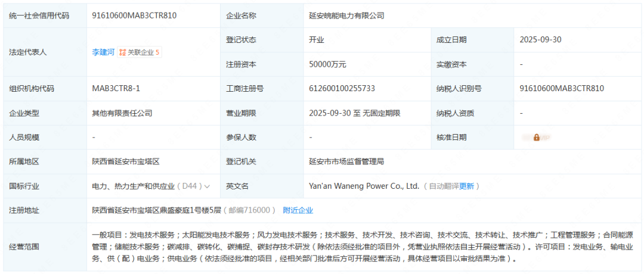Click the 核准日期 label cell
Viewport: 644px width, 274px height.
[472, 138]
